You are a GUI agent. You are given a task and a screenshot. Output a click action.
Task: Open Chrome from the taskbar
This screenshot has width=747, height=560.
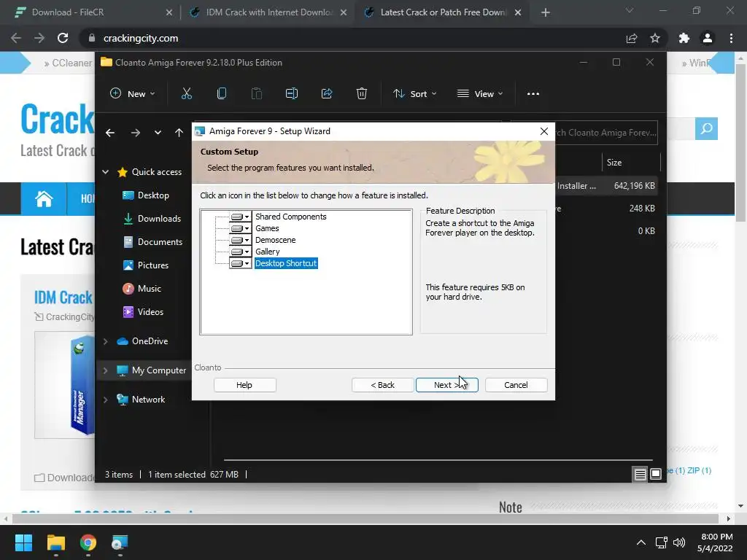point(88,542)
